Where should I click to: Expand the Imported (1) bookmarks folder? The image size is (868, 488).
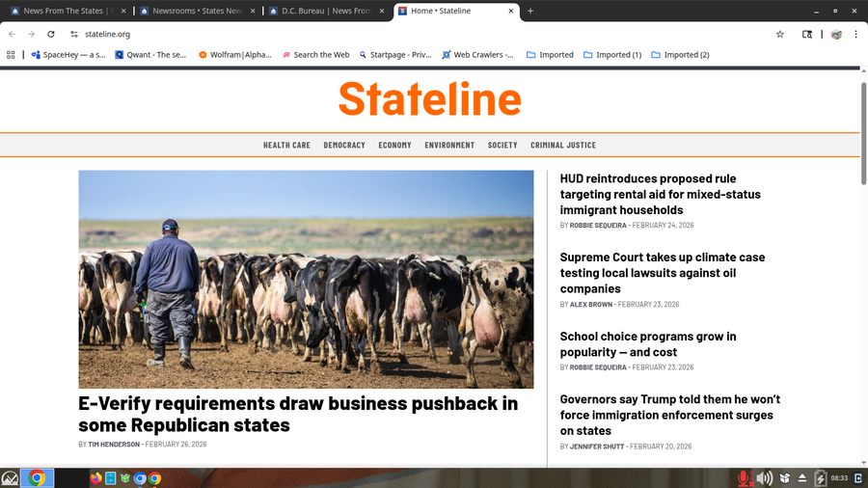pyautogui.click(x=611, y=55)
